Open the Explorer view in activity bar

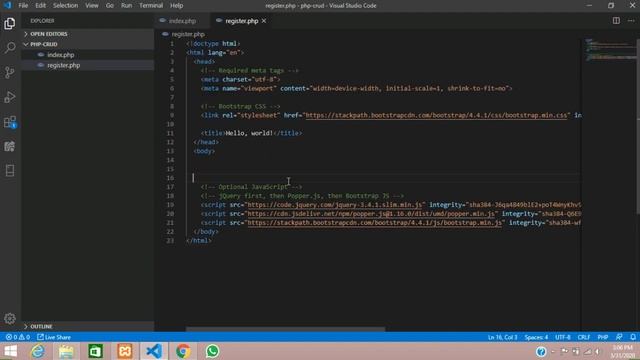coord(10,24)
